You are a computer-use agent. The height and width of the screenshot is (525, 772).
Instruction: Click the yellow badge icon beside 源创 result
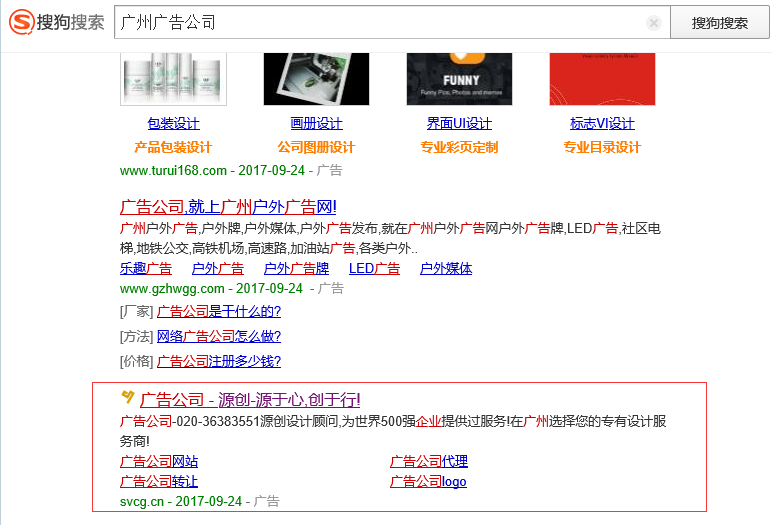[x=128, y=396]
